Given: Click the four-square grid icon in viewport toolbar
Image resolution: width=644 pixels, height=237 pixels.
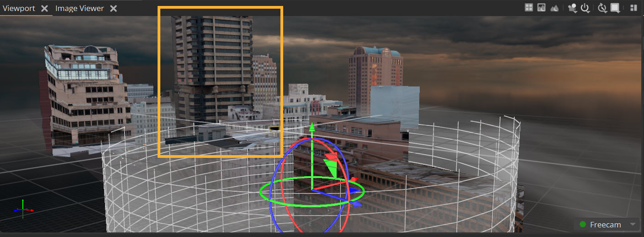Looking at the screenshot, I should click(529, 8).
